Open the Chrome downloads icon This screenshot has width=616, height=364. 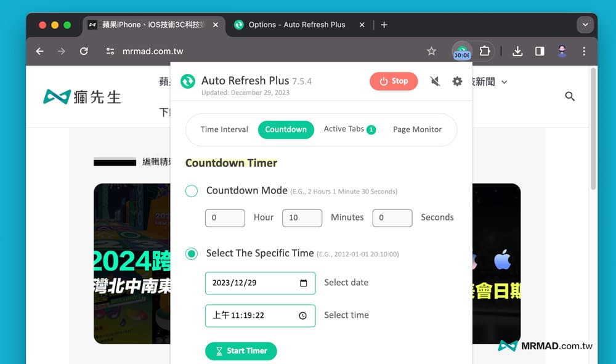tap(517, 51)
